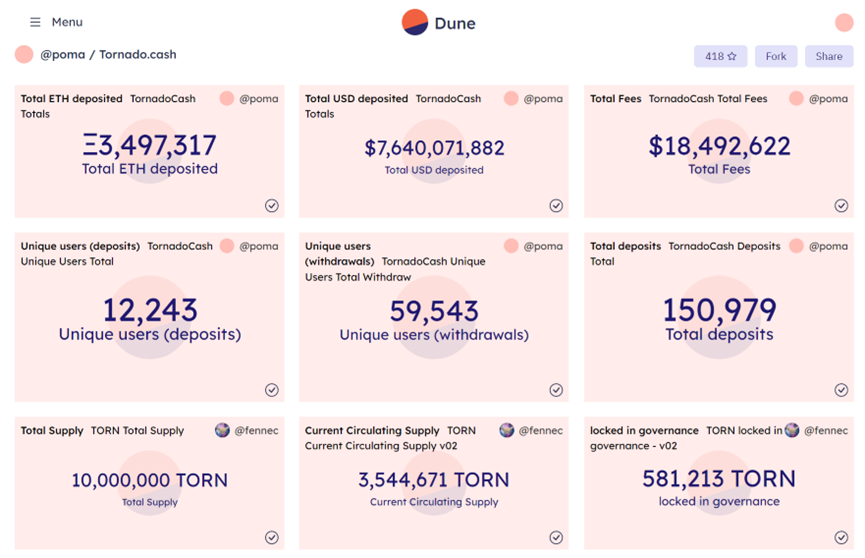
Task: Open @poma link on Unique users (deposits) card
Action: click(x=259, y=246)
